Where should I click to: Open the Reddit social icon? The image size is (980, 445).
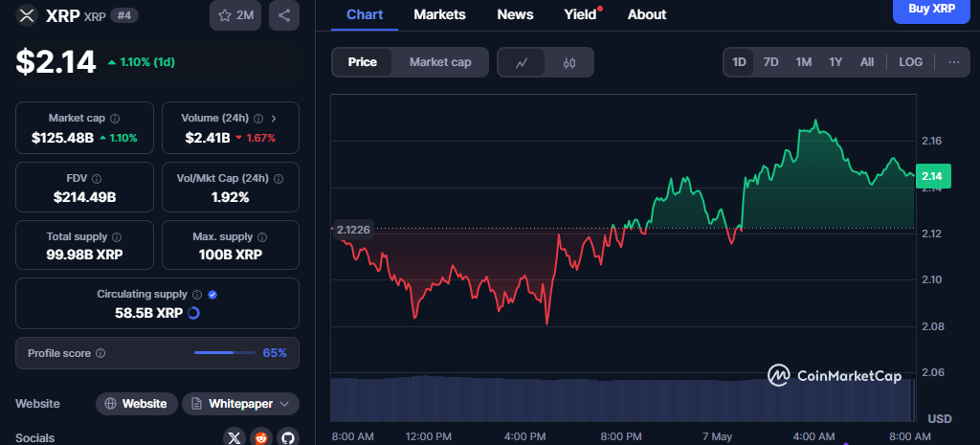(x=260, y=438)
